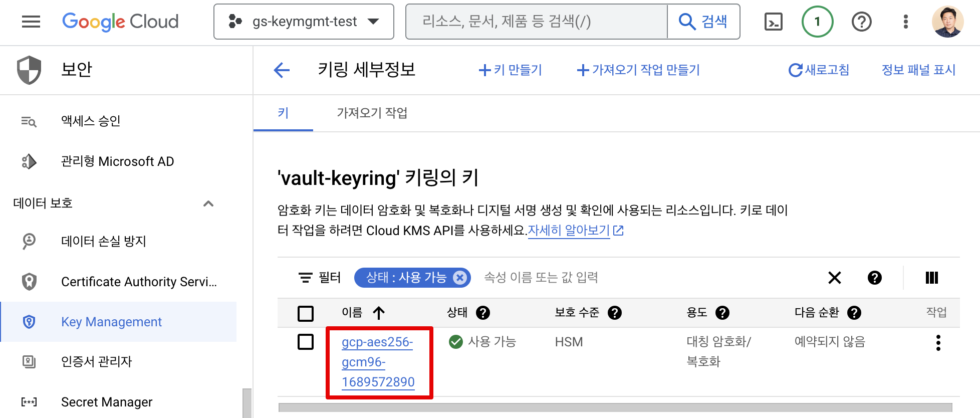This screenshot has height=418, width=980.
Task: Click the 데이터 손실 방지 icon
Action: [x=29, y=241]
